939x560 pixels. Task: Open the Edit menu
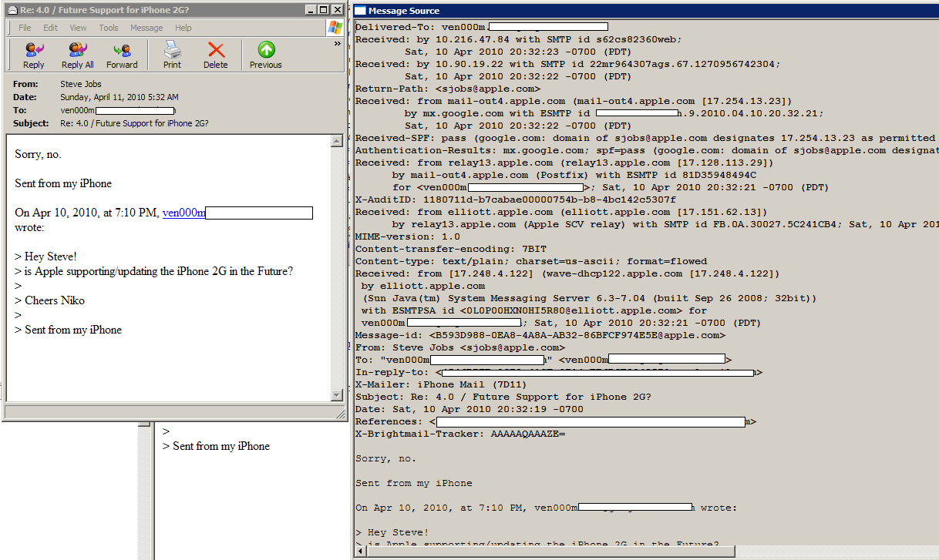tap(50, 28)
